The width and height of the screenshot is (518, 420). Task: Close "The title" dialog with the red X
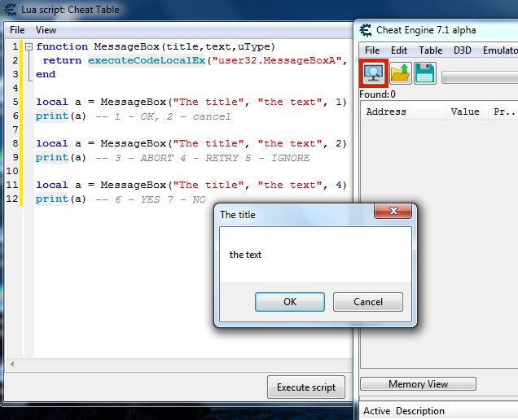coord(393,212)
